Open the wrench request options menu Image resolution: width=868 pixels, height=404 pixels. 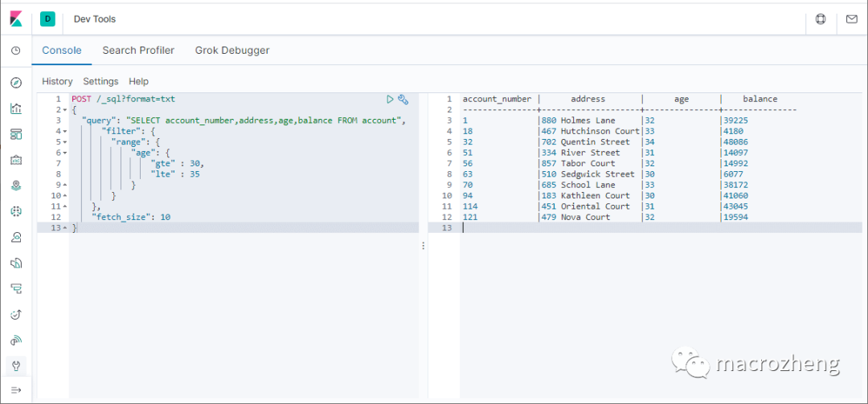point(403,100)
